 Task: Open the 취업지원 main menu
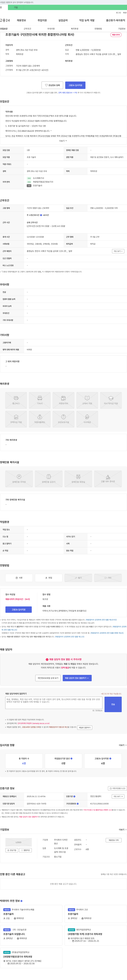tap(42, 20)
